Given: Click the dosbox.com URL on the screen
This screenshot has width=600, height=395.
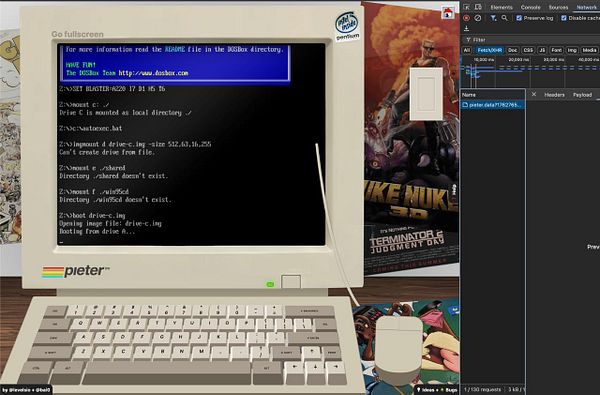Looking at the screenshot, I should (x=153, y=73).
